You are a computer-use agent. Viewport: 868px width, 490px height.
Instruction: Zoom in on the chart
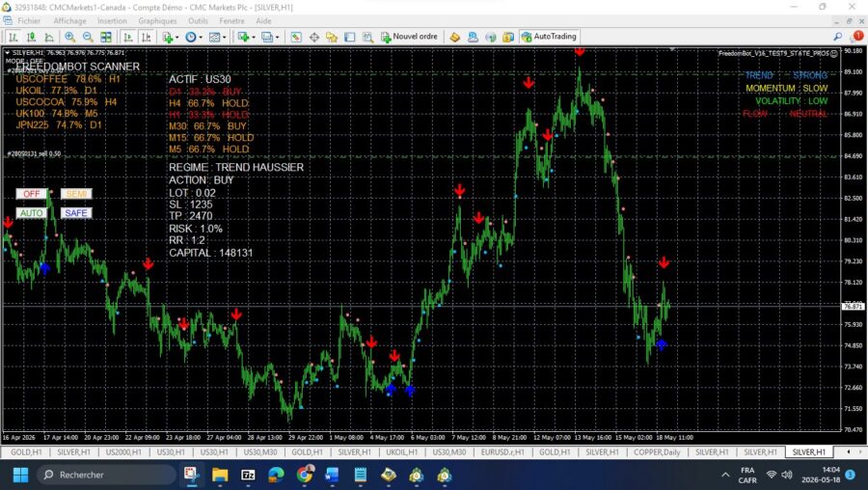tap(69, 37)
